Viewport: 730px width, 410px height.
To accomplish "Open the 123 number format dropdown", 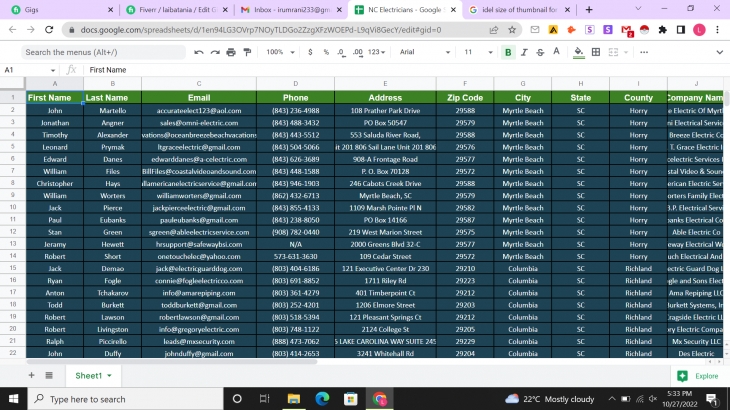I will [376, 52].
